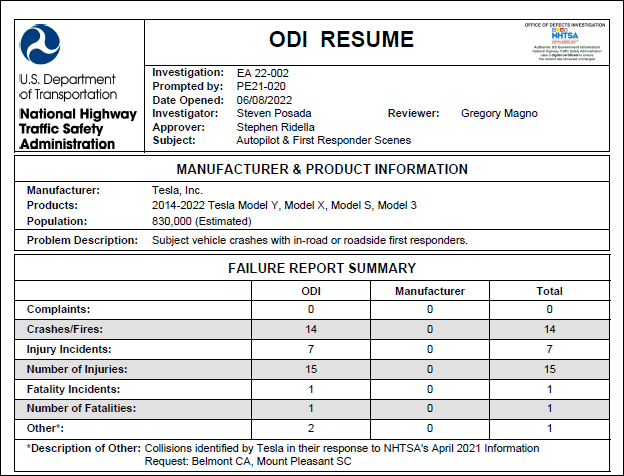Select Total value 15 for Number of Injuries
Viewport: 624px width, 476px height.
tap(549, 369)
